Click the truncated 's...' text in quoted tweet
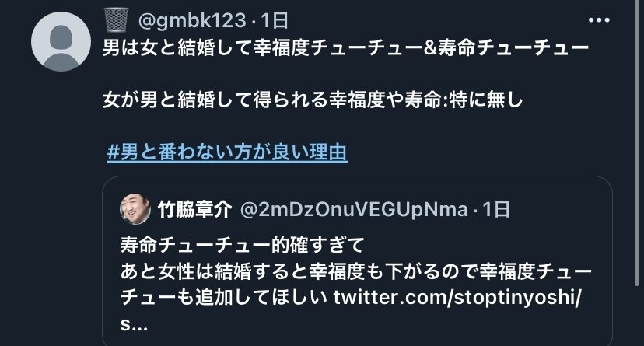Screen dimensions: 644x346 coord(134,324)
